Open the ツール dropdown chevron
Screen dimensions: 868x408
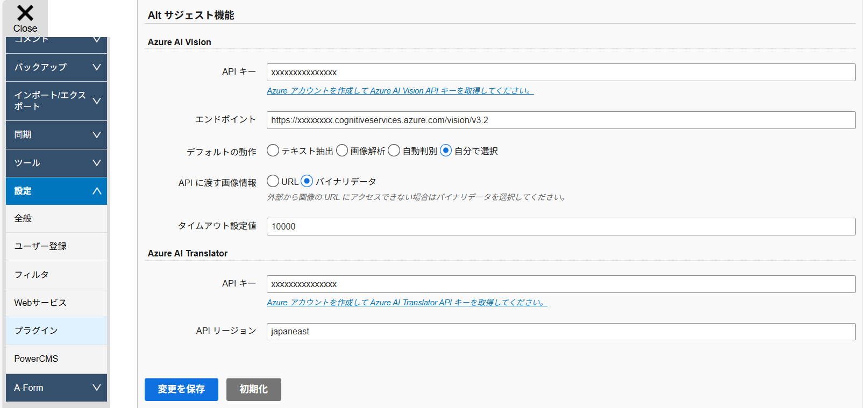point(97,163)
